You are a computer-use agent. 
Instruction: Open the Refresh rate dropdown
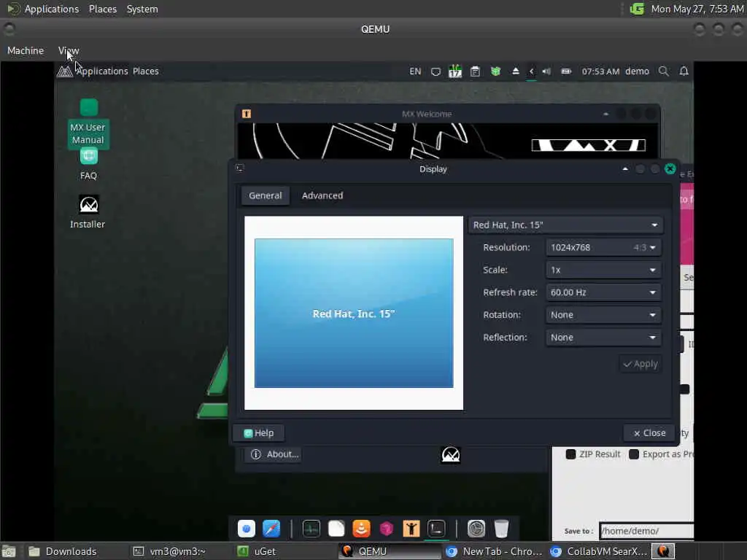click(603, 292)
